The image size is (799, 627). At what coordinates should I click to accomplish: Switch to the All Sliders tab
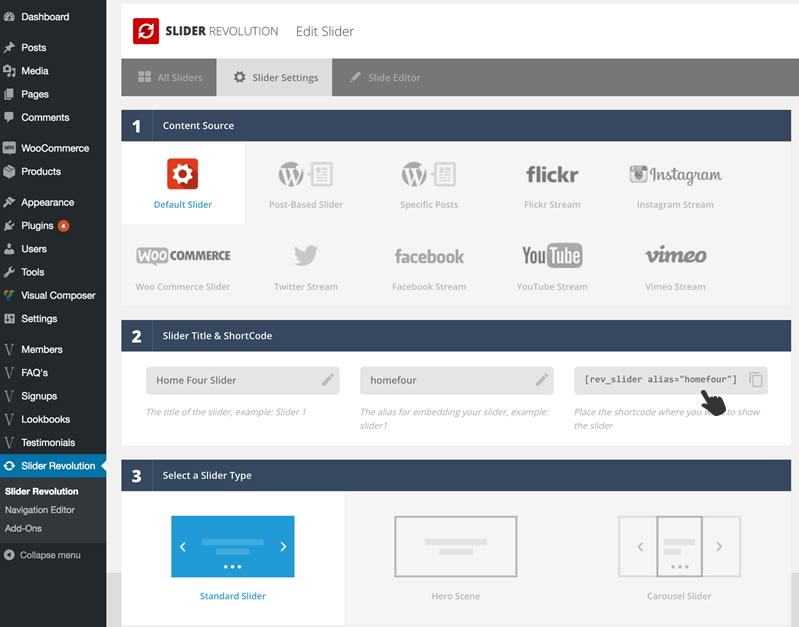pyautogui.click(x=169, y=77)
